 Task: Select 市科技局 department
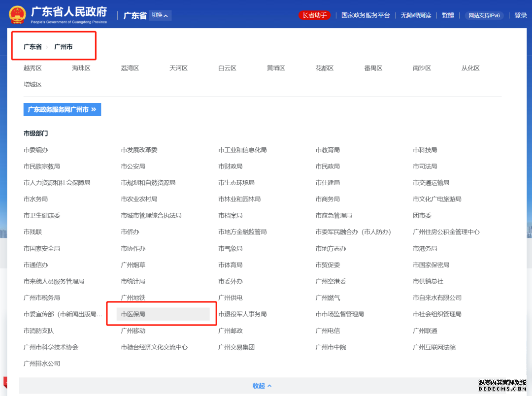pos(425,150)
